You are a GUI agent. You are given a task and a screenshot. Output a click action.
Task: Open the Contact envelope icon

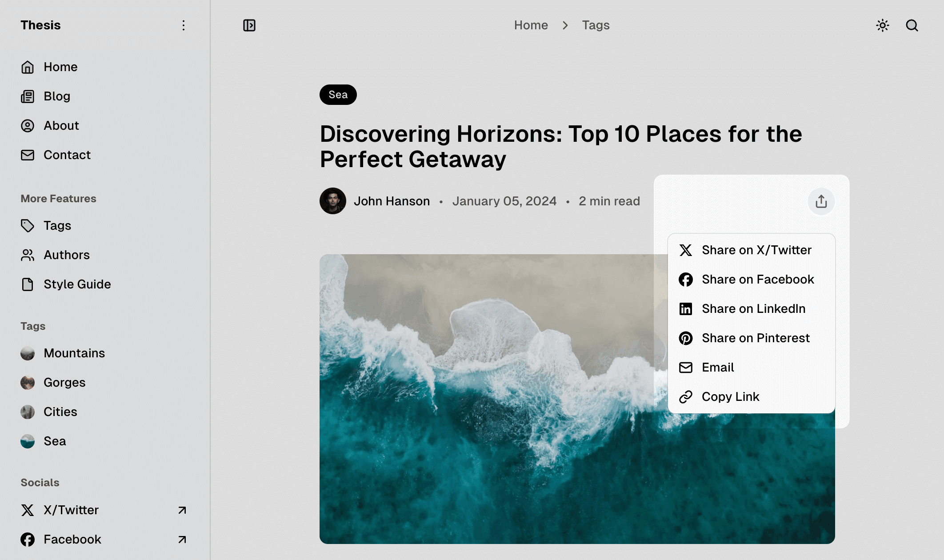pos(28,155)
